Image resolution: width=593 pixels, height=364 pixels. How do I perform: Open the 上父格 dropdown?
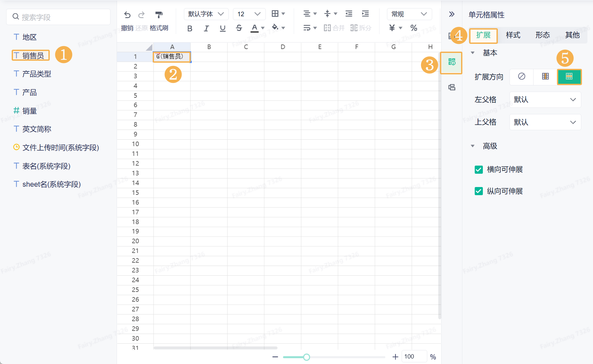pyautogui.click(x=545, y=122)
